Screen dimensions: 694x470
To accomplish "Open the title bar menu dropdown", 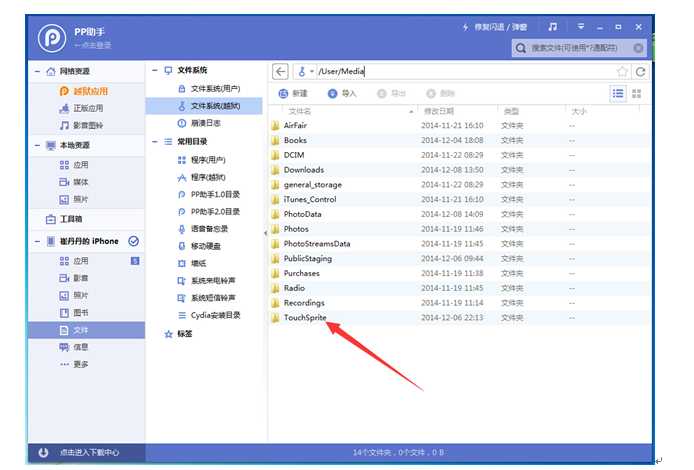I will point(580,27).
